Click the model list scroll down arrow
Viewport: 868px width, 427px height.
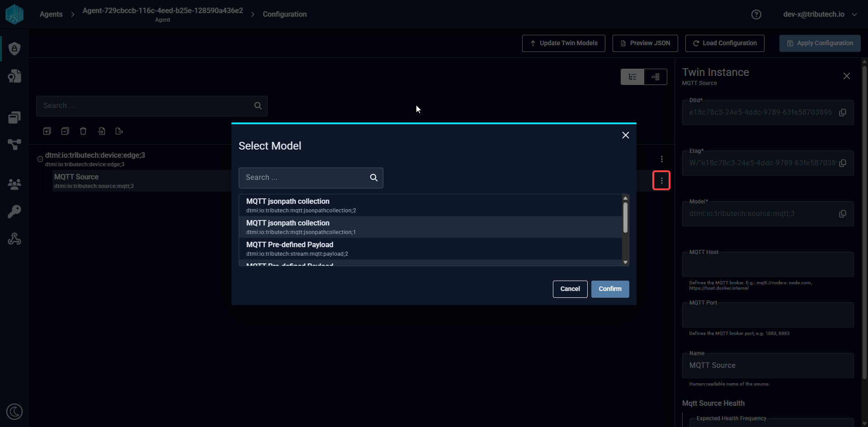(x=626, y=263)
